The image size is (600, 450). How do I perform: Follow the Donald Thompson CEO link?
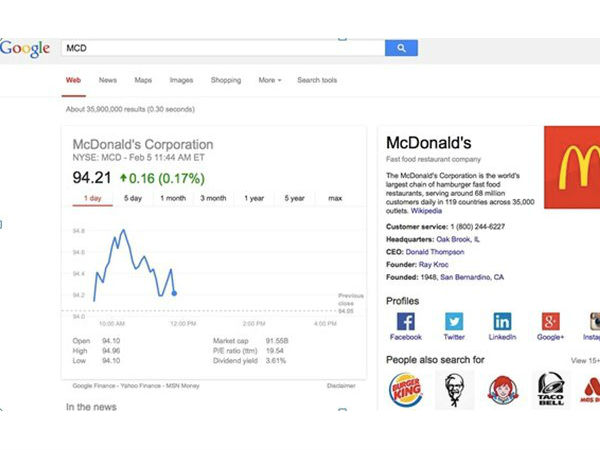(435, 252)
